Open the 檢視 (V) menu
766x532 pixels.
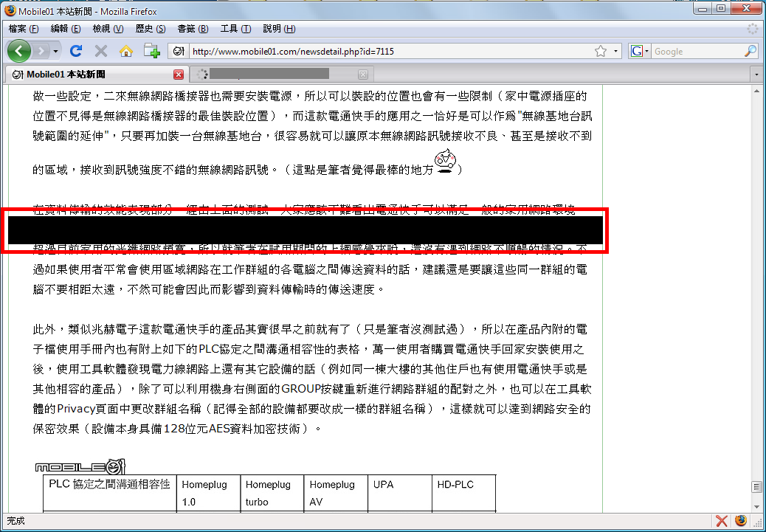point(108,29)
